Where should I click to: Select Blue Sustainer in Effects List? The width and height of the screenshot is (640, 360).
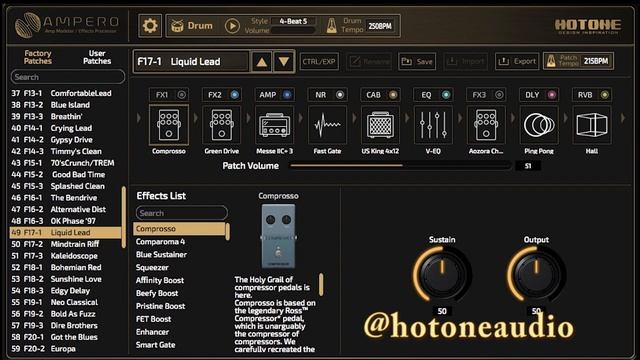tap(161, 255)
